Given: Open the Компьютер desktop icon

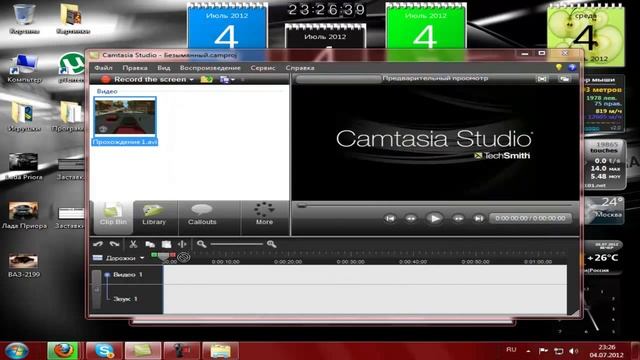Looking at the screenshot, I should [x=24, y=68].
